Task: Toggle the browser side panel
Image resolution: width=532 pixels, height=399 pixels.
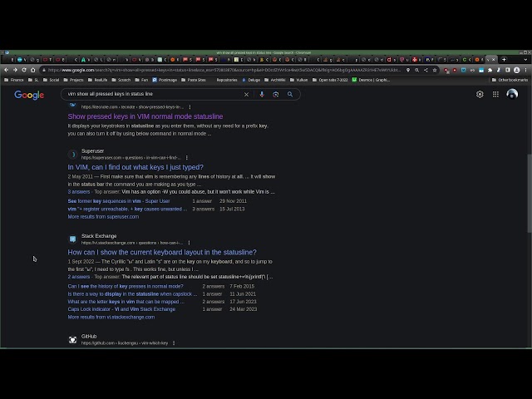Action: (x=508, y=70)
